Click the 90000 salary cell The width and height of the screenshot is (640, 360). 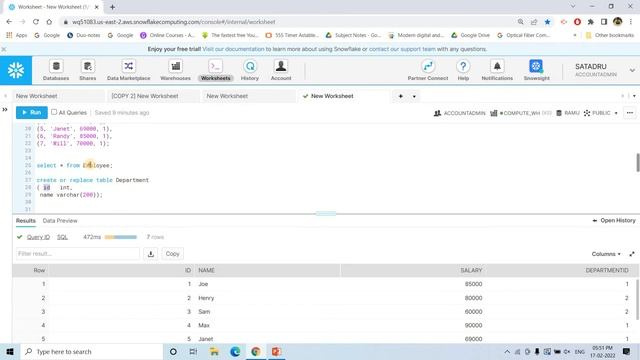(x=473, y=325)
